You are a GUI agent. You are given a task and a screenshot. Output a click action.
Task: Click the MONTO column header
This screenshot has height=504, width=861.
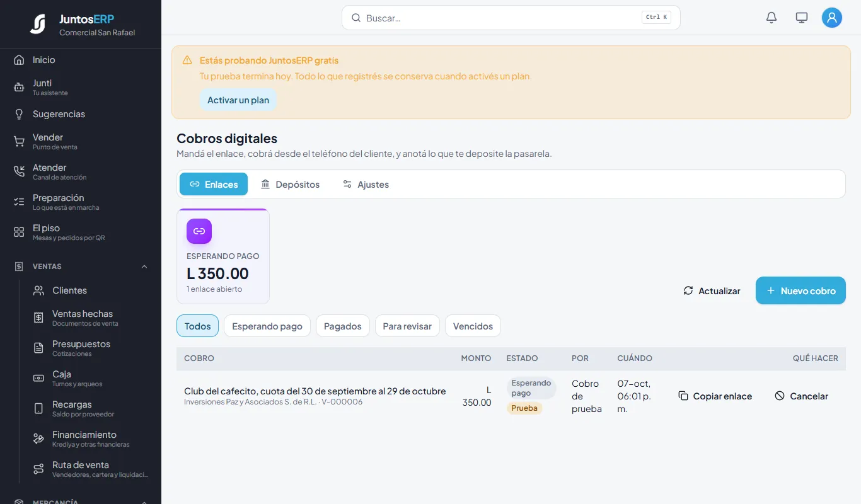click(476, 358)
